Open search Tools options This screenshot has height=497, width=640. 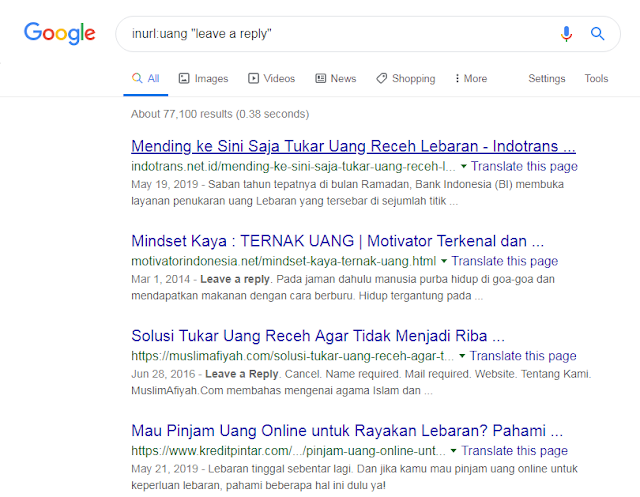click(596, 78)
